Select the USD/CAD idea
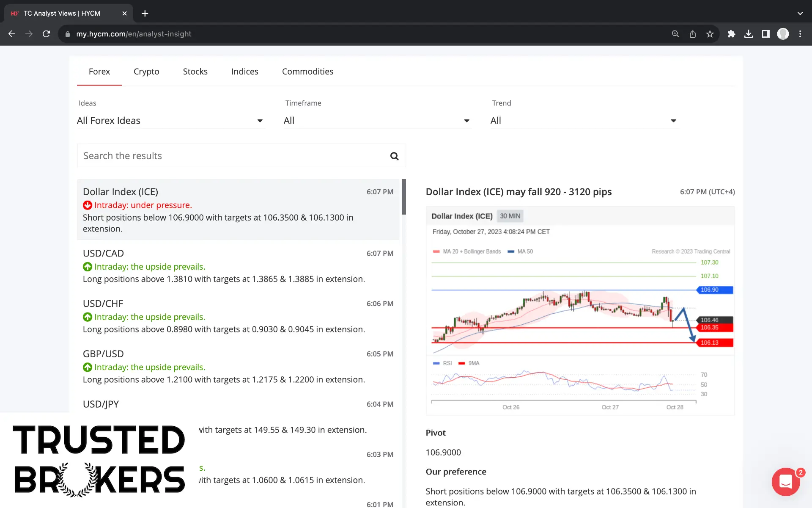This screenshot has height=508, width=812. pos(238,266)
